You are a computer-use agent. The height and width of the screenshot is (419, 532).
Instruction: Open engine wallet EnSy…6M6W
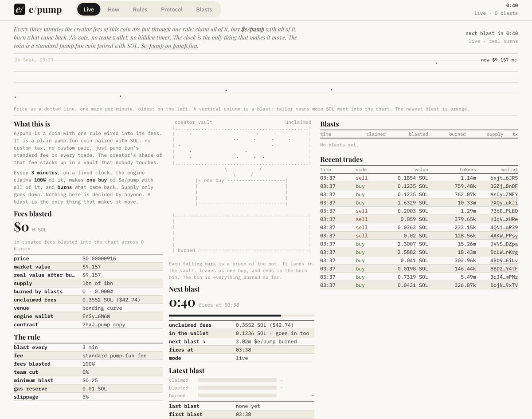coord(97,316)
